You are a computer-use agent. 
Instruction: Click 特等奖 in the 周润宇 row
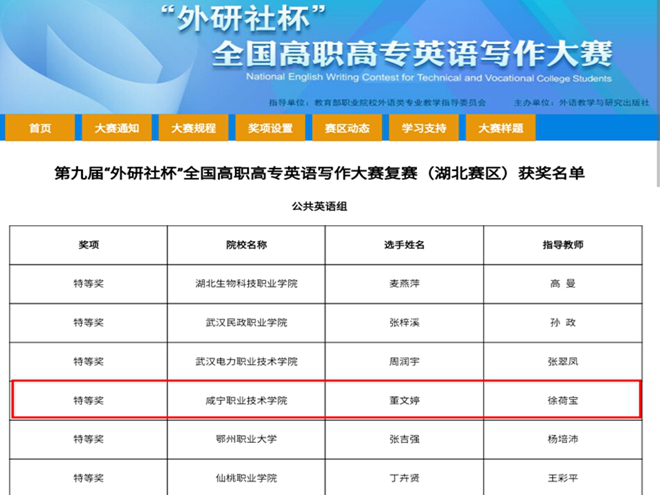pos(88,362)
